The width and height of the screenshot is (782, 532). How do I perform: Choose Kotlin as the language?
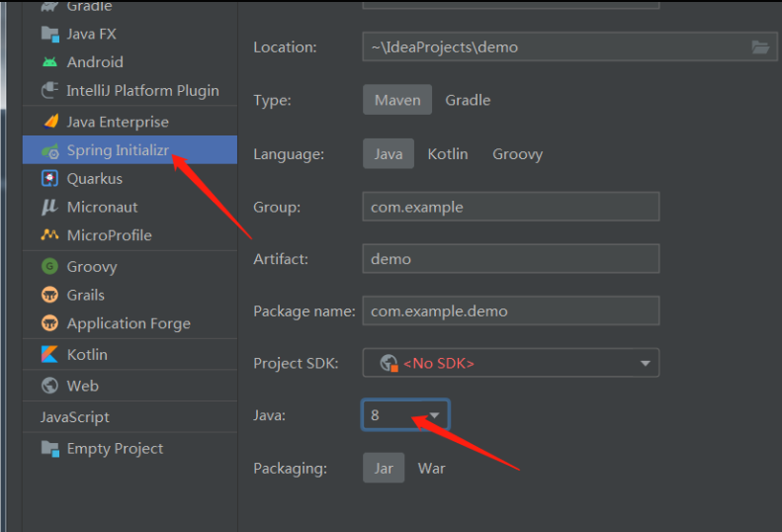(448, 153)
